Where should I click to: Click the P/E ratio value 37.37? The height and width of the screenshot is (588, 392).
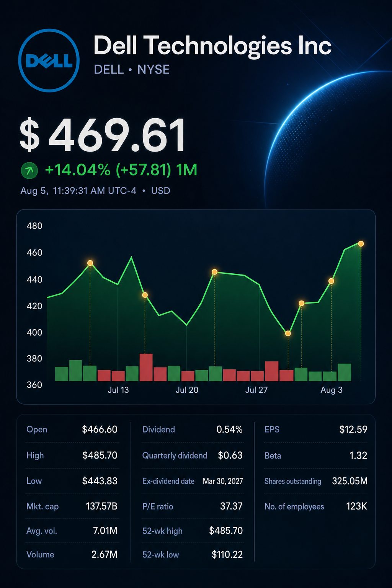(231, 506)
